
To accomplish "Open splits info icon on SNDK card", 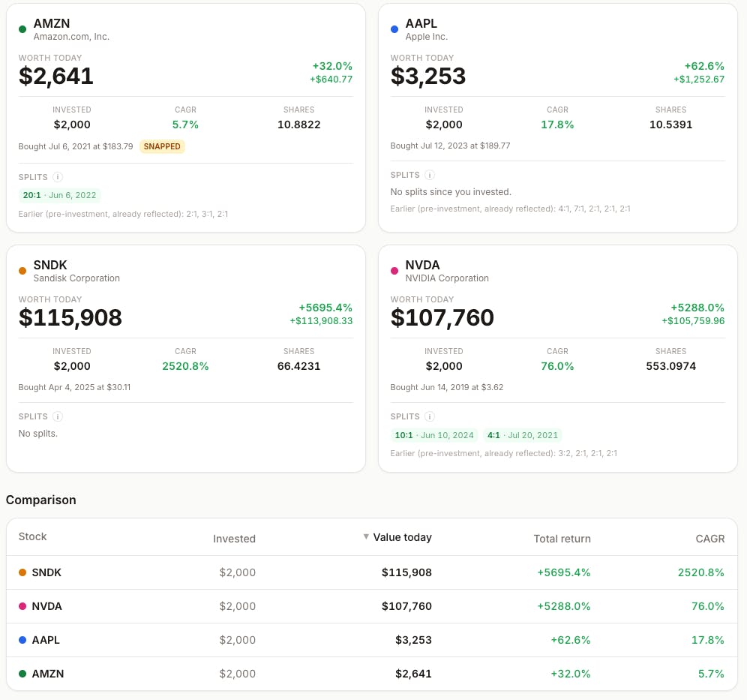I will pyautogui.click(x=58, y=416).
